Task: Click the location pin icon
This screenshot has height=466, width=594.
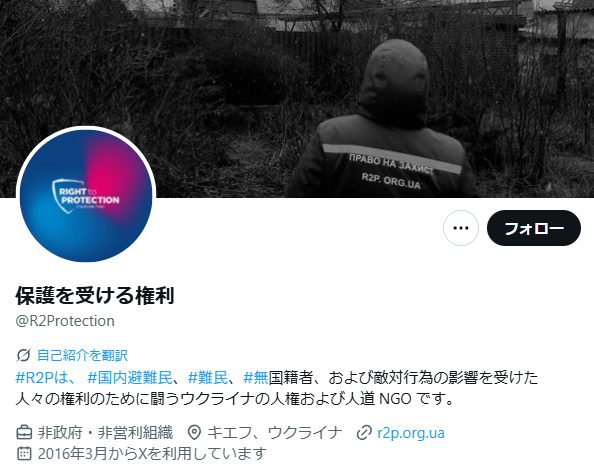Action: coord(194,433)
